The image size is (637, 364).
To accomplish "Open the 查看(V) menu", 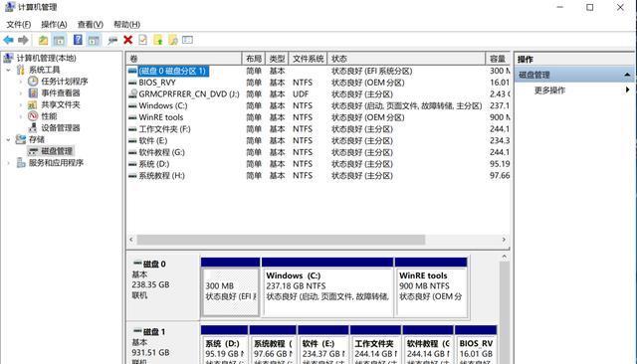I will (91, 24).
